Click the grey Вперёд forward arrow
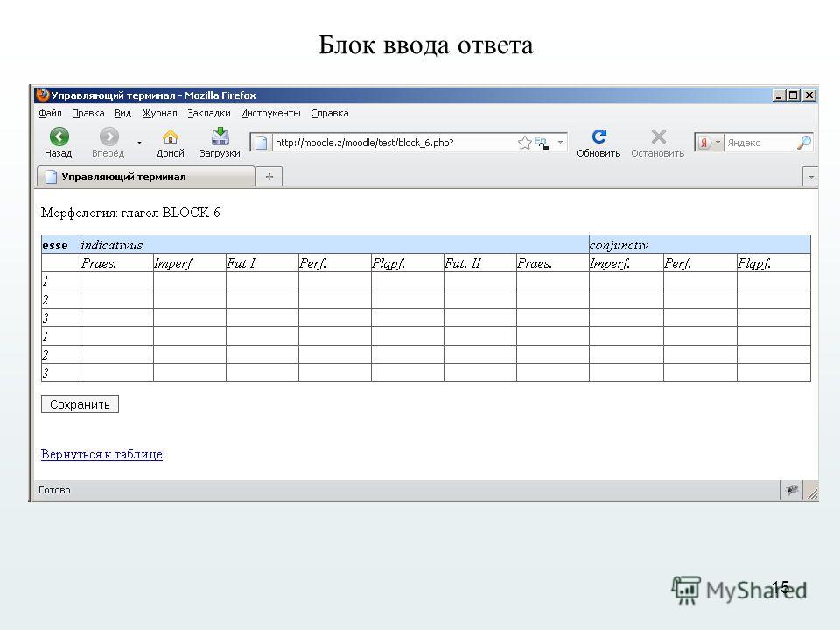The image size is (840, 630). click(108, 136)
